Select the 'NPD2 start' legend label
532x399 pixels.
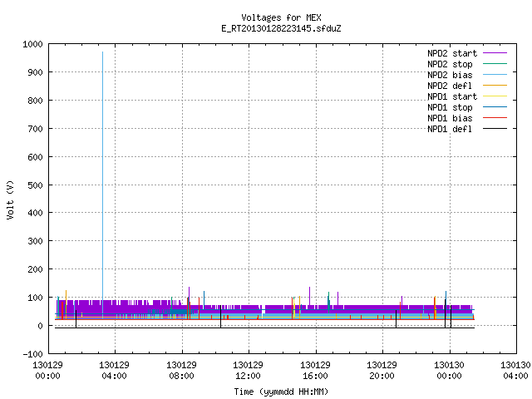click(x=452, y=53)
